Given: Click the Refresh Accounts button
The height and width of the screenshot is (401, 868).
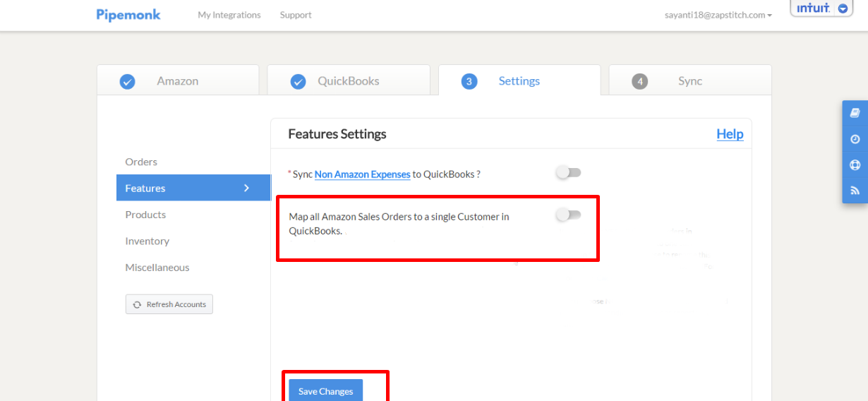Looking at the screenshot, I should [169, 304].
